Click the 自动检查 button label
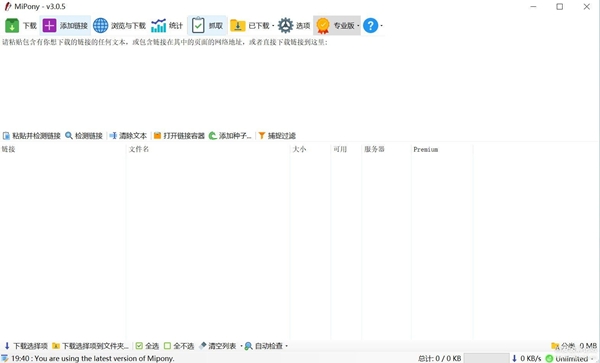Screen dimensions: 600x363 click(x=269, y=346)
